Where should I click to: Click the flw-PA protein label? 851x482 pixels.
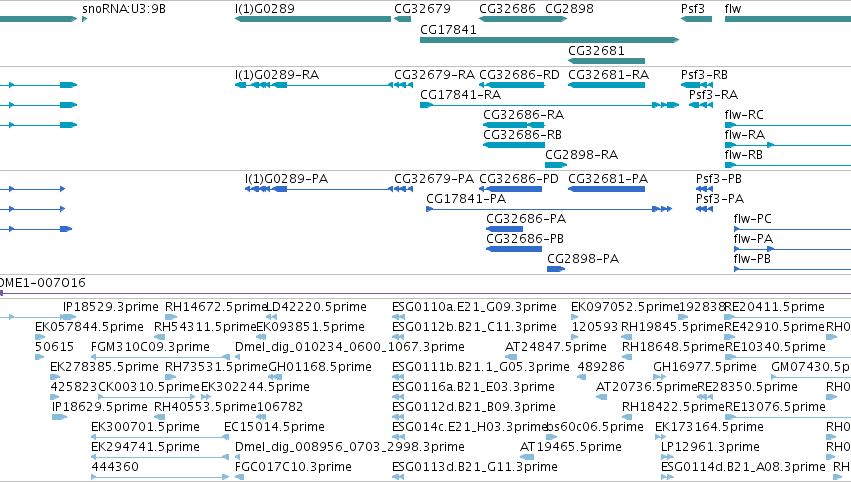(x=753, y=239)
